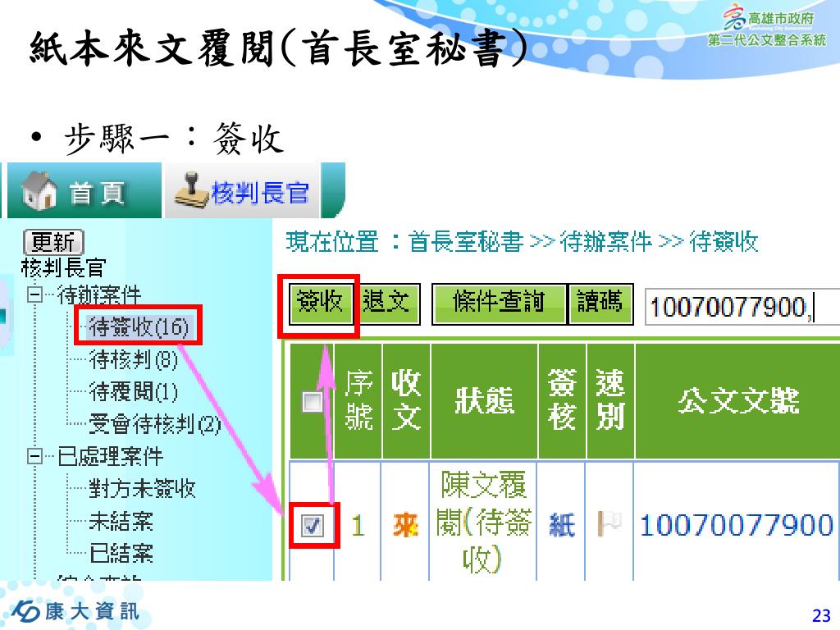The height and width of the screenshot is (630, 840).
Task: Collapse the 已處理案件 tree node
Action: [34, 456]
